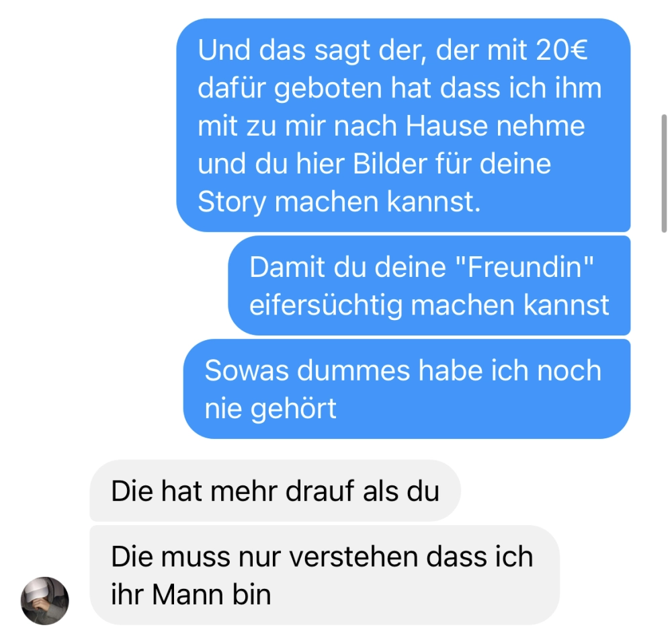Click the word 'Bilder' in blue message
The height and width of the screenshot is (640, 672).
[x=390, y=164]
